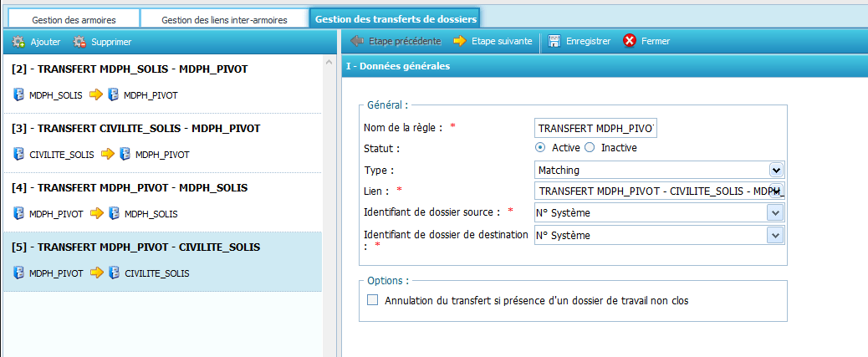The width and height of the screenshot is (868, 357).
Task: Expand the Lien dropdown list
Action: (775, 191)
